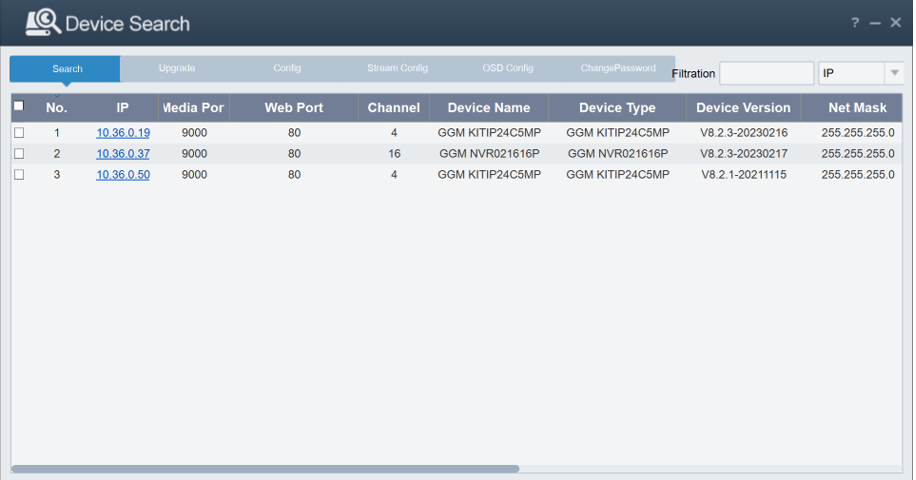This screenshot has height=480, width=916.
Task: Click the Filtration text input field
Action: (x=766, y=73)
